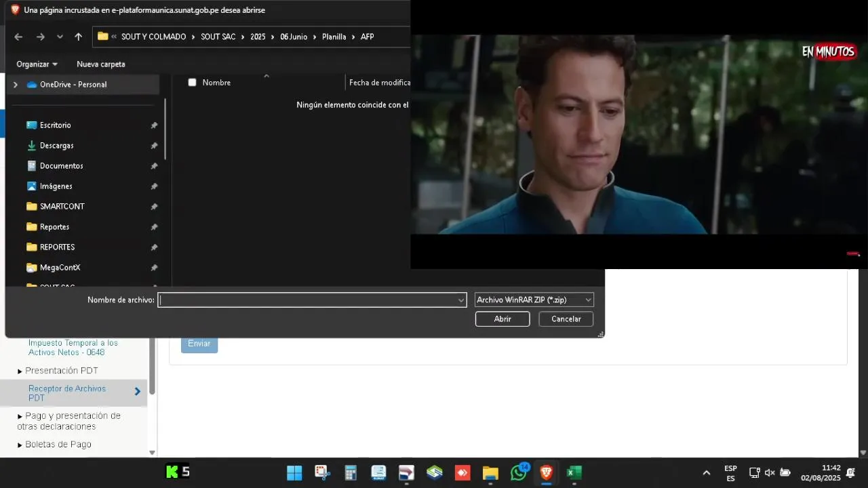Click the 2025 breadcrumb segment
This screenshot has width=868, height=488.
point(258,37)
